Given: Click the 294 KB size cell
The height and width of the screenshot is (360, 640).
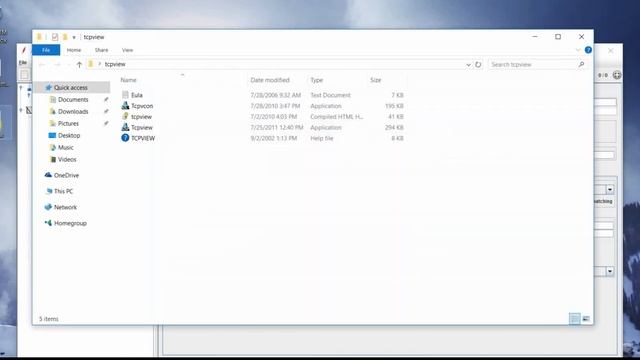Looking at the screenshot, I should (x=394, y=127).
